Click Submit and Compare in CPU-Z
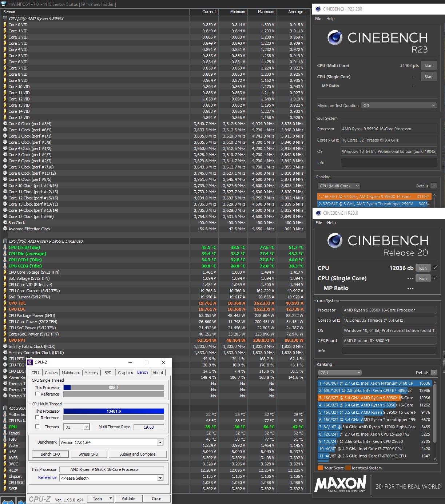This screenshot has height=504, width=445. (137, 454)
